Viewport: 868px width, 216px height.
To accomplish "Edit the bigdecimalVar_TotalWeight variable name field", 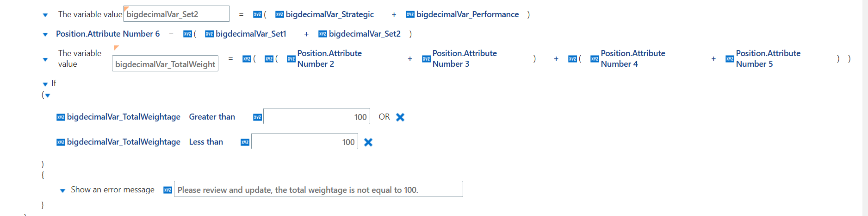I will click(x=165, y=64).
